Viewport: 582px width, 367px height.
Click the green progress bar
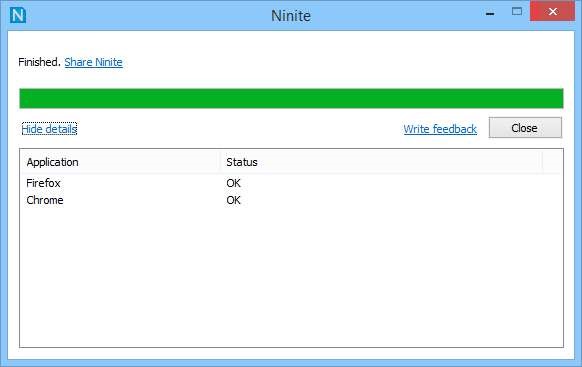pos(291,98)
